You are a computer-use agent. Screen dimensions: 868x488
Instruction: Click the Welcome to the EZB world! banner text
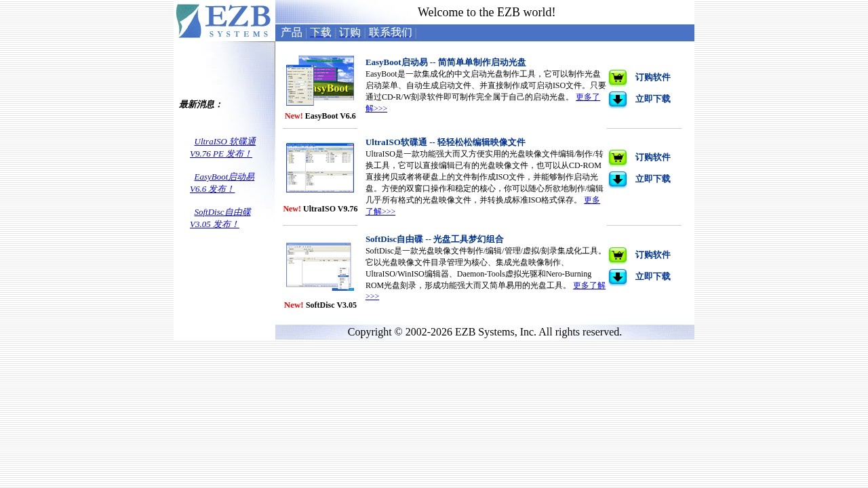pos(486,12)
